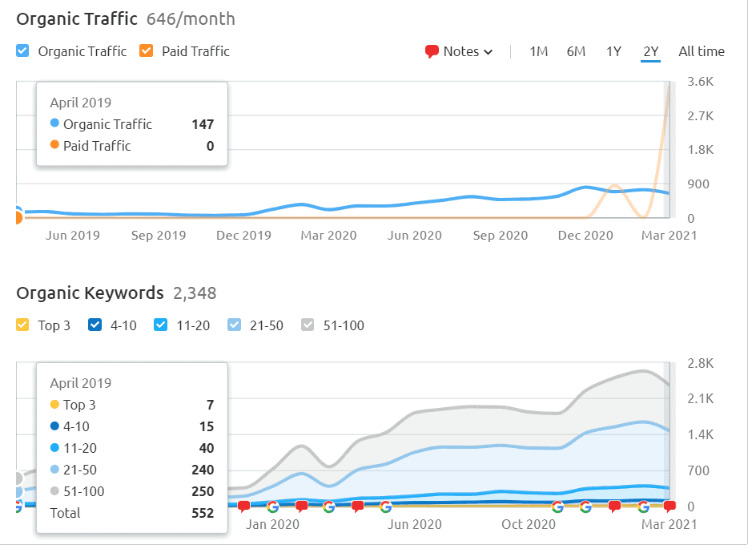Switch to 1M time range
The image size is (756, 557).
coord(538,51)
